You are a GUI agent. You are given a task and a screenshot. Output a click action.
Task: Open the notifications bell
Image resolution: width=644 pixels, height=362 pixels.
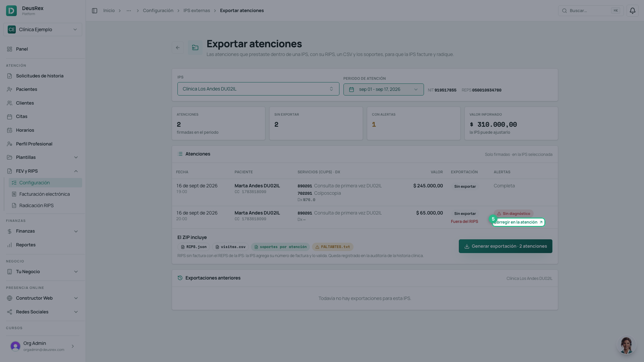[x=632, y=11]
